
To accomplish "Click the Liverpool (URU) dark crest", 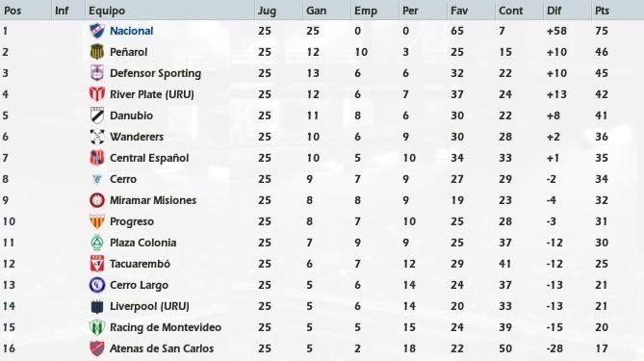I will click(97, 306).
